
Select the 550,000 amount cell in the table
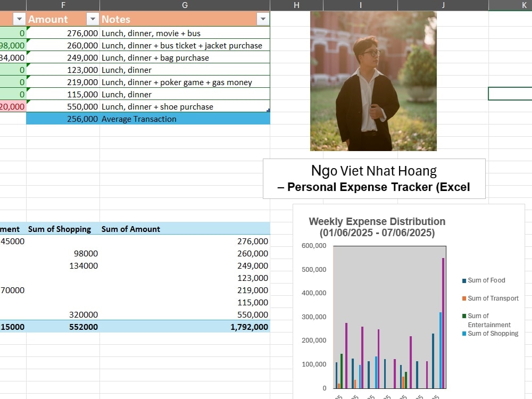pos(63,106)
